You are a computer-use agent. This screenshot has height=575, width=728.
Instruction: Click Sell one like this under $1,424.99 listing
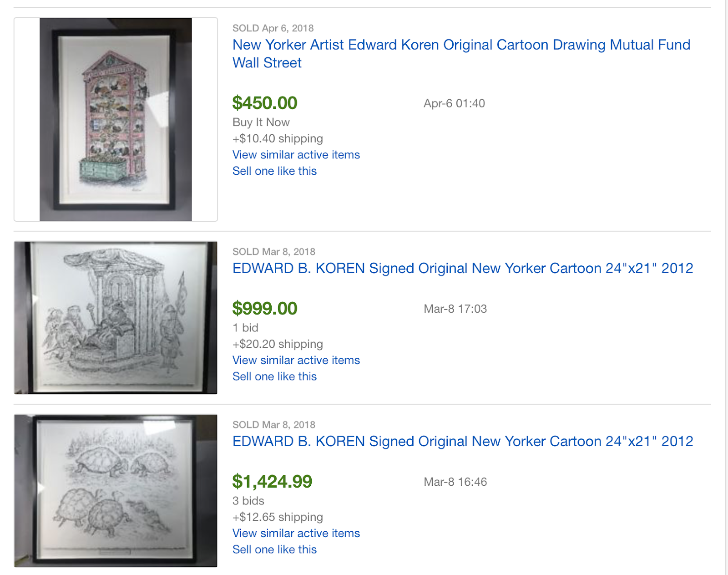pos(274,550)
